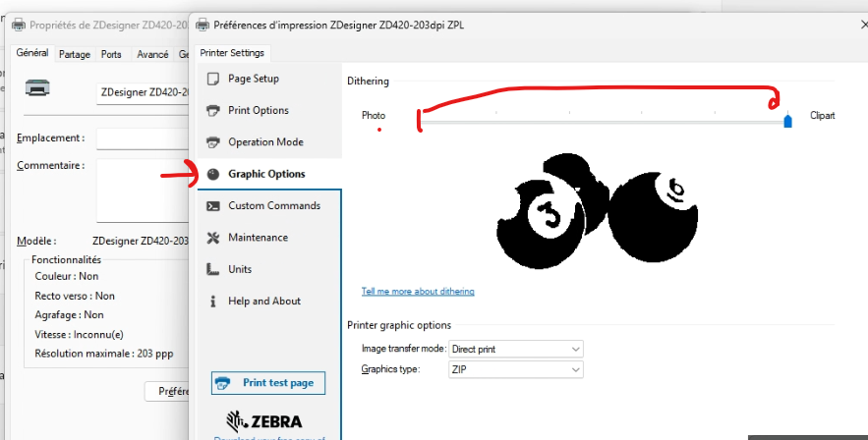The height and width of the screenshot is (440, 868).
Task: Follow the Tell me more about dithering link
Action: coord(418,292)
